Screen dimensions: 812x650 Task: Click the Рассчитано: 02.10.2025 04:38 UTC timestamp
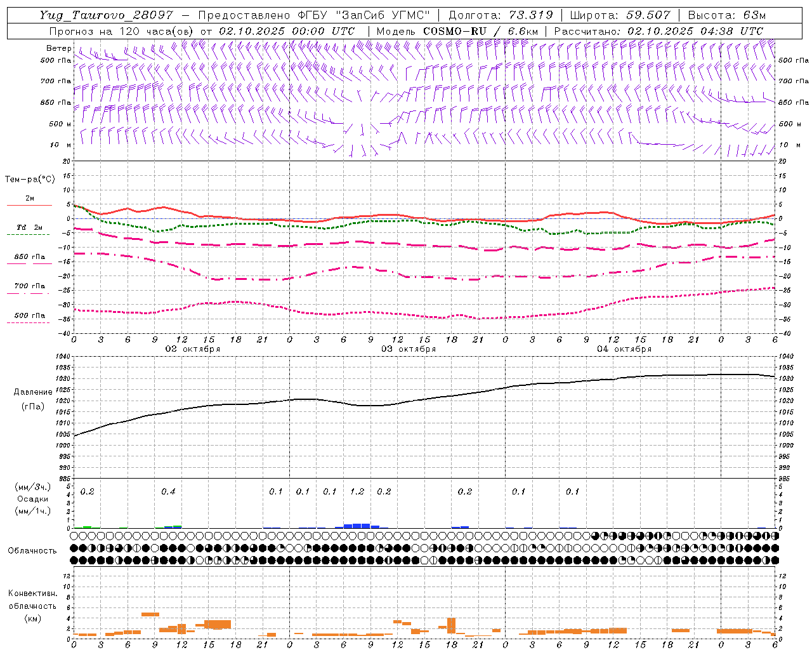pos(658,31)
